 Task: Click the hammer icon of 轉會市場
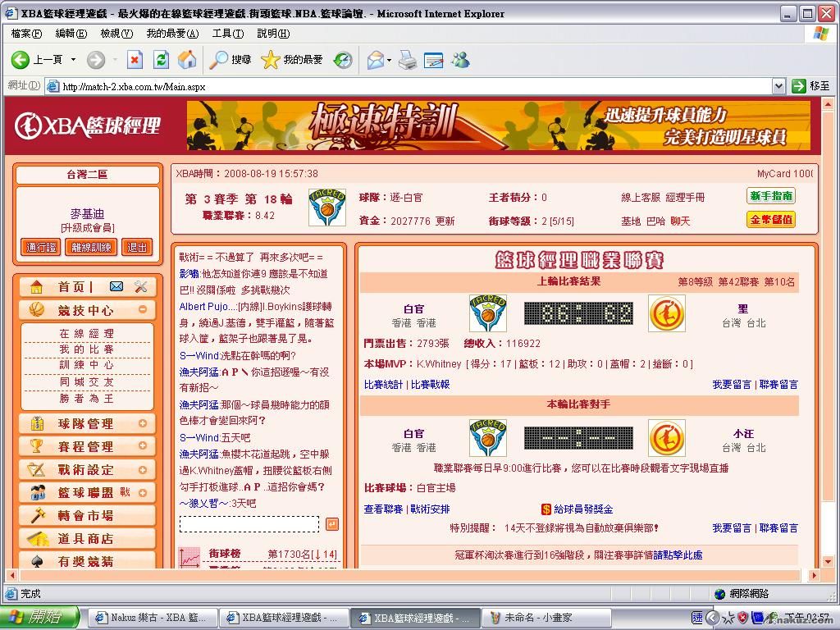(x=38, y=515)
